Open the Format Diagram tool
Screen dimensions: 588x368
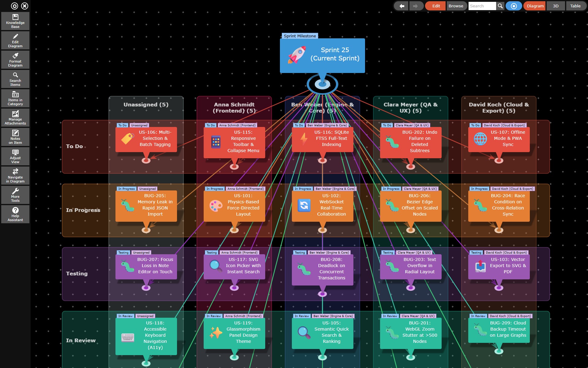click(15, 60)
